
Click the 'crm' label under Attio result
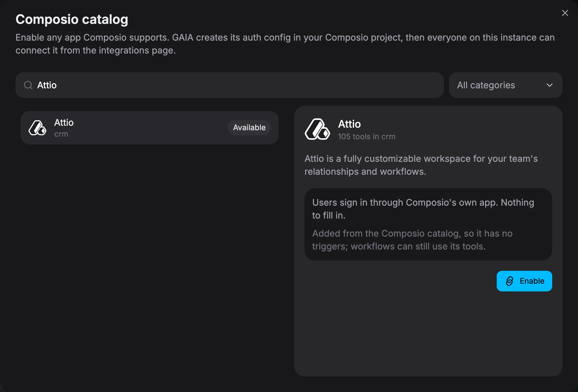61,134
